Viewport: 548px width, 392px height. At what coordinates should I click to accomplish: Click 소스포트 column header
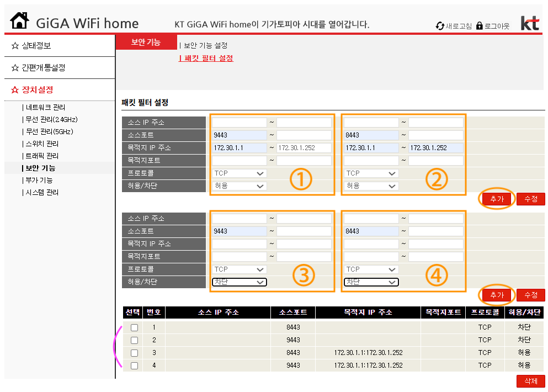coord(293,312)
